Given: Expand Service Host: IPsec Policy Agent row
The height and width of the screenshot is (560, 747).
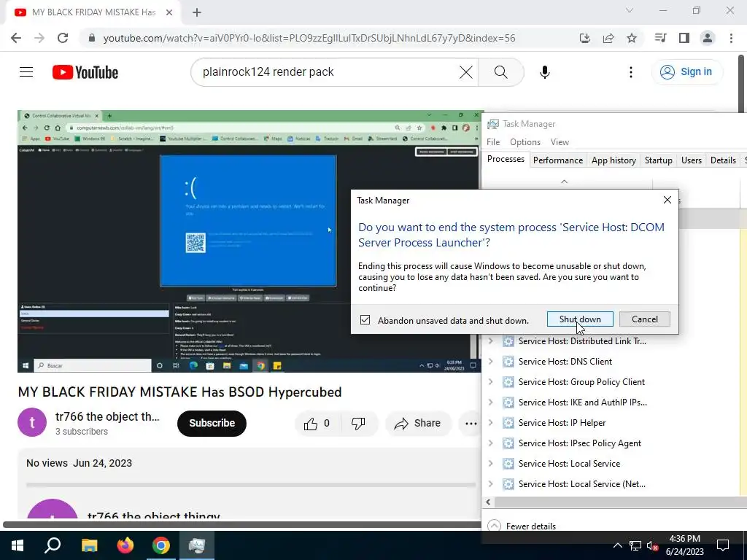Looking at the screenshot, I should click(x=490, y=443).
